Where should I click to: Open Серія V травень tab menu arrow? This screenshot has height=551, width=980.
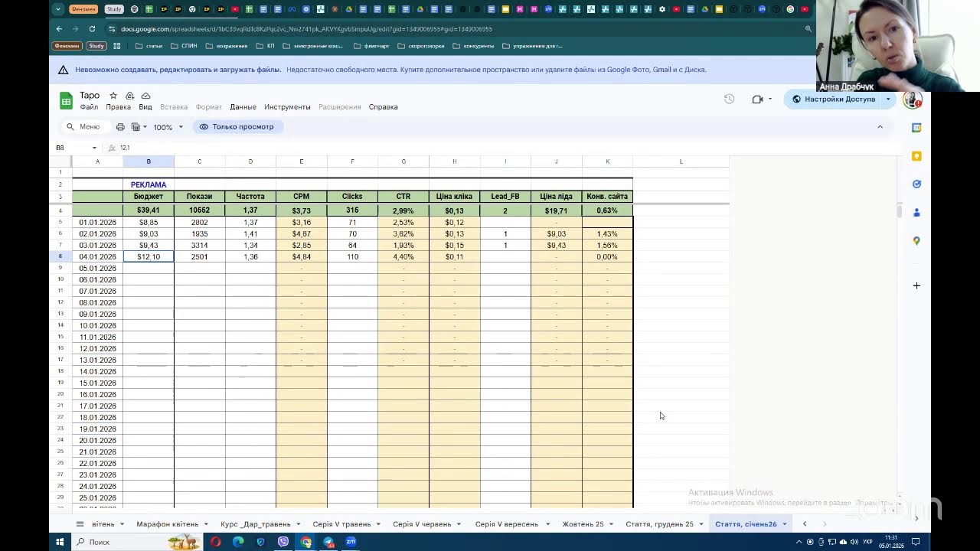point(378,524)
